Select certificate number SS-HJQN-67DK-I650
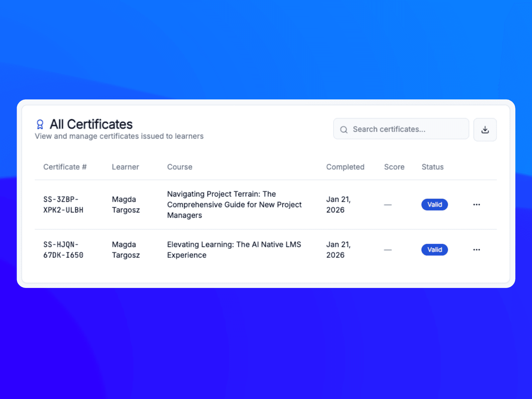This screenshot has width=532, height=399. click(63, 250)
